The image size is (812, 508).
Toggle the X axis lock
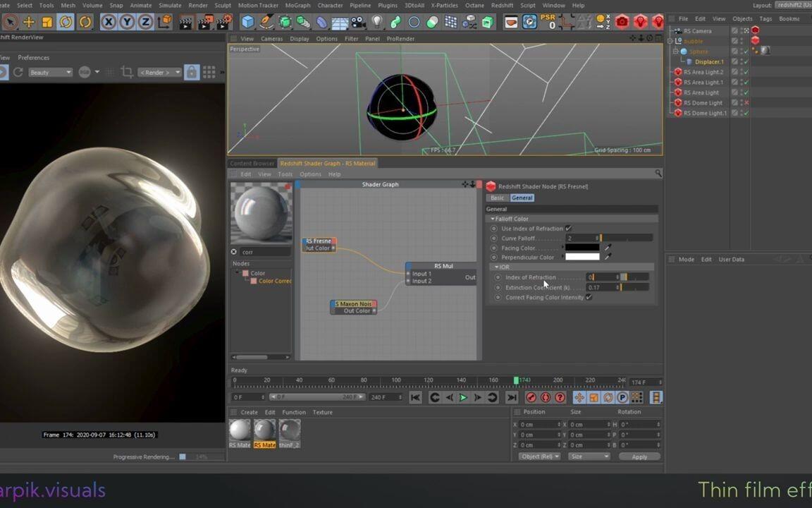(x=109, y=23)
